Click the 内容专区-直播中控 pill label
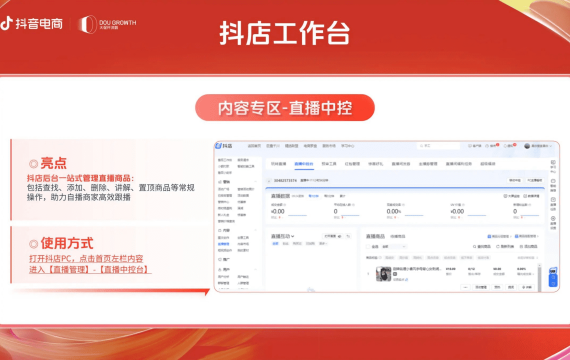The height and width of the screenshot is (360, 570). pyautogui.click(x=285, y=108)
